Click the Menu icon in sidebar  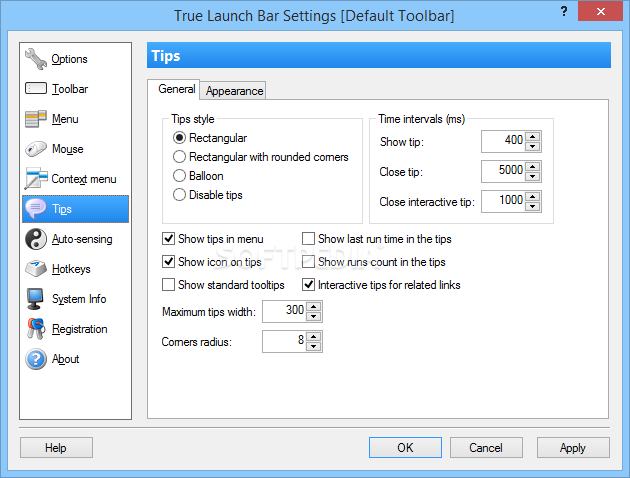tap(36, 119)
